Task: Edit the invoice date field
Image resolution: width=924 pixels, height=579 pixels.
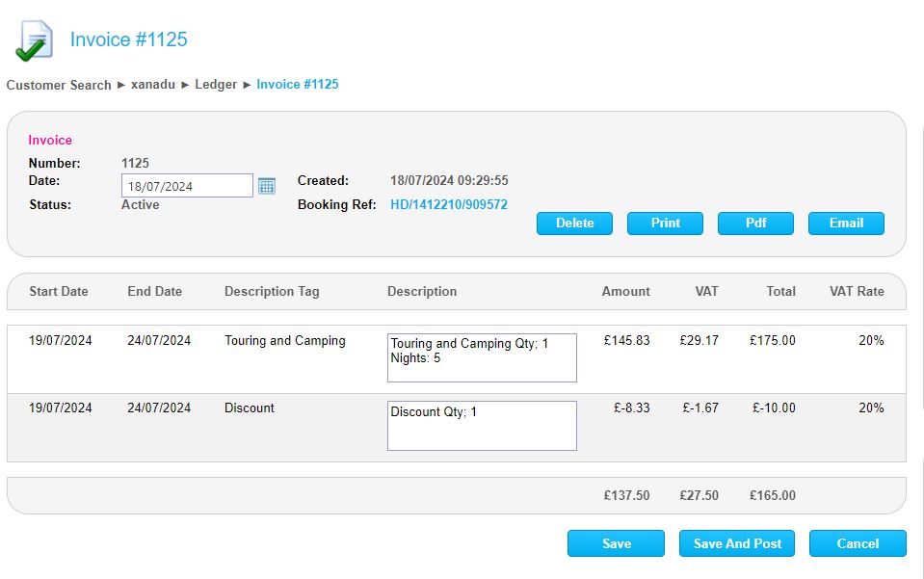Action: coord(187,186)
